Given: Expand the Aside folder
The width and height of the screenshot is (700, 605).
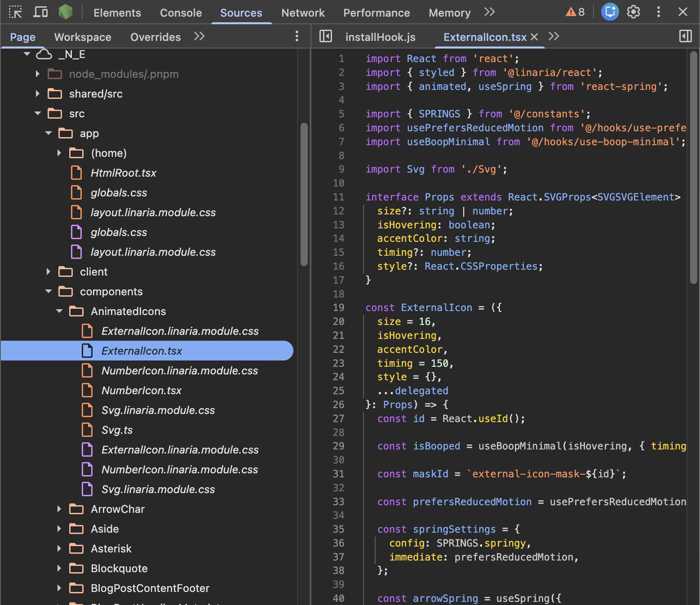Looking at the screenshot, I should [59, 529].
